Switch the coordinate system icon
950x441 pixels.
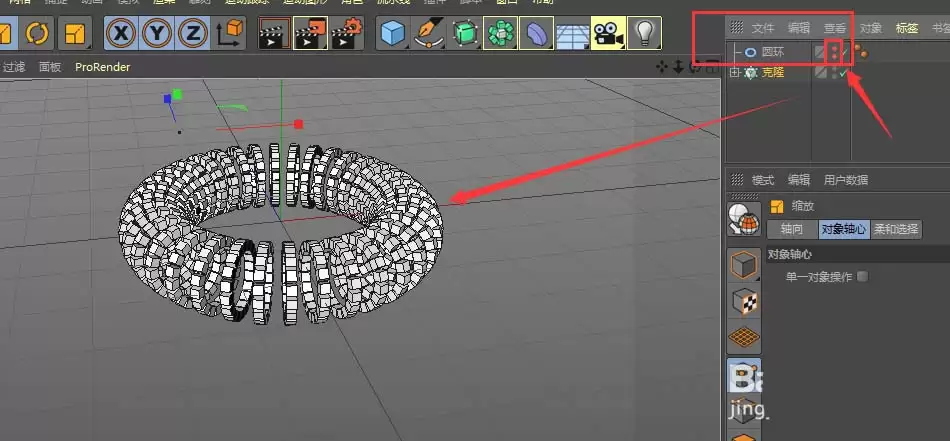click(x=229, y=33)
